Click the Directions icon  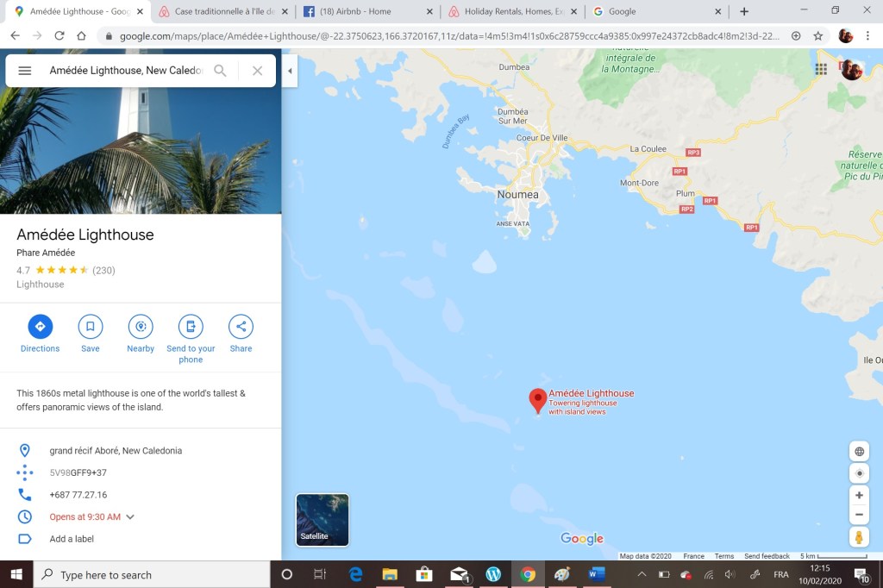[x=40, y=327]
